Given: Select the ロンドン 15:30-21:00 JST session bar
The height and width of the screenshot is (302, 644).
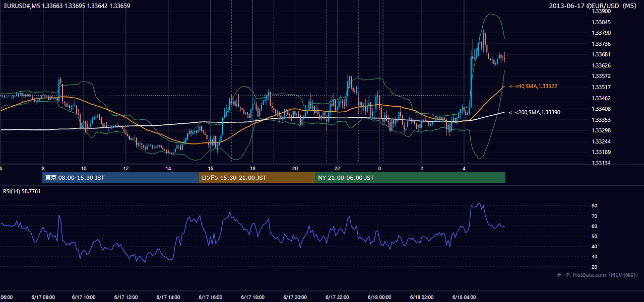Looking at the screenshot, I should (257, 178).
